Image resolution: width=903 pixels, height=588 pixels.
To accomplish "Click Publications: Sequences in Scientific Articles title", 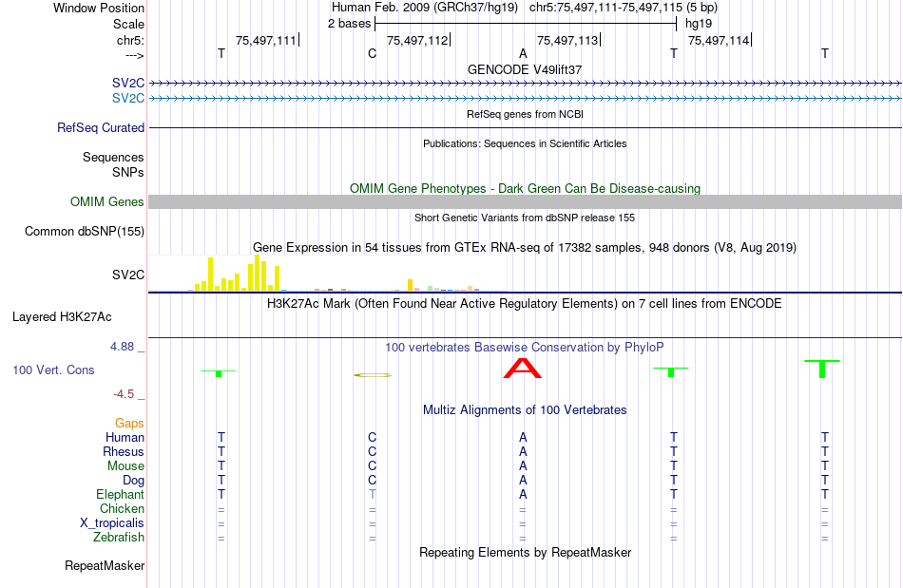I will (x=525, y=143).
